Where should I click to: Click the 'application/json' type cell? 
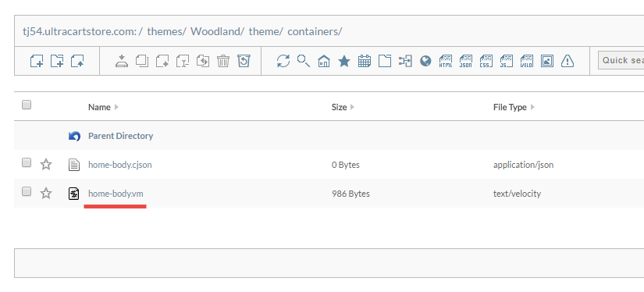tap(523, 165)
